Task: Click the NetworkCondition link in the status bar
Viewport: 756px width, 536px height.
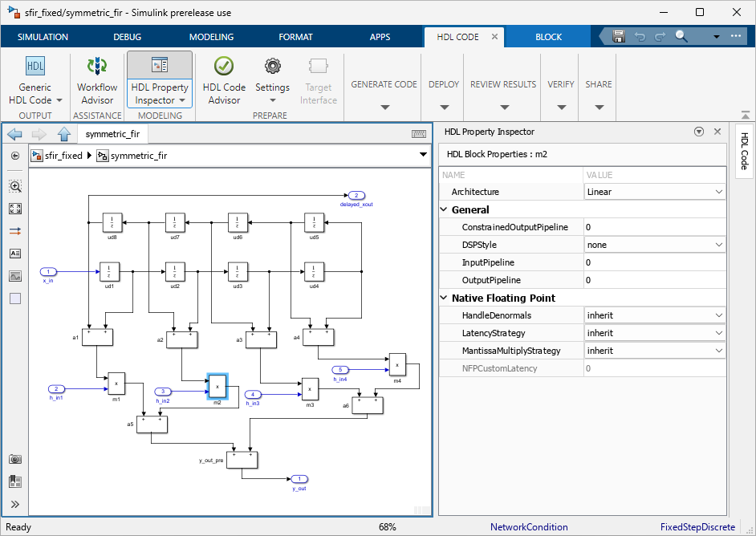Action: (529, 527)
